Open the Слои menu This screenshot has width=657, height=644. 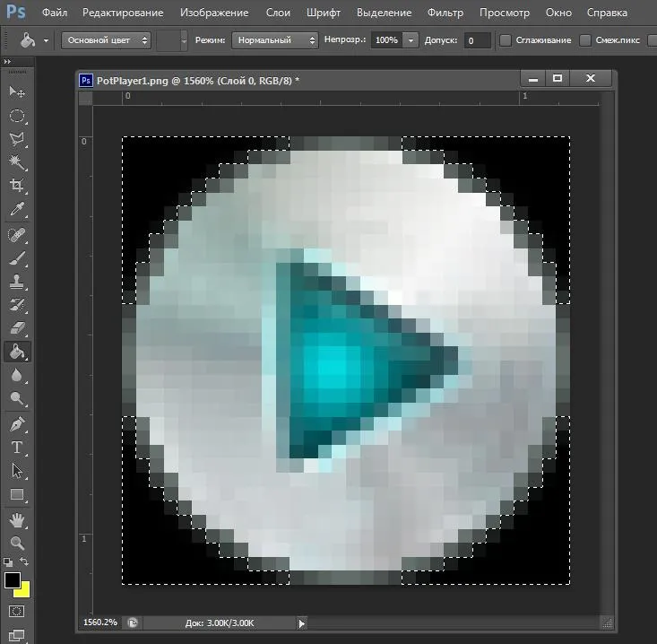click(x=278, y=13)
